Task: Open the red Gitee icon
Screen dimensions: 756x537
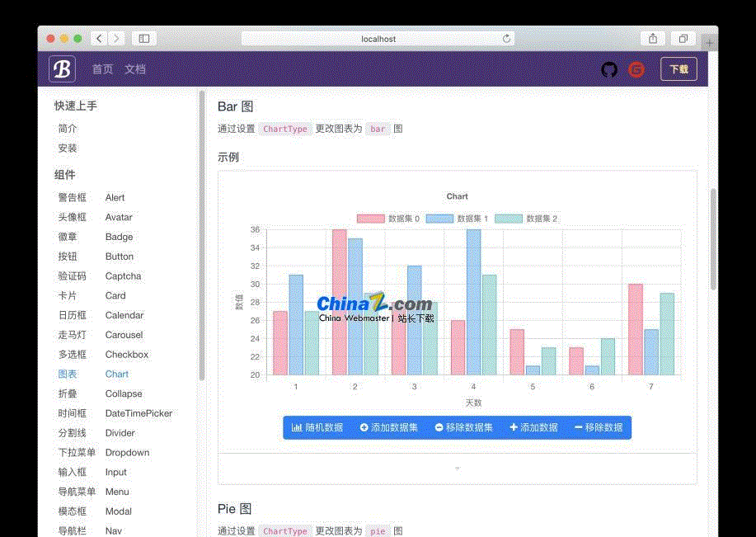Action: click(x=636, y=70)
